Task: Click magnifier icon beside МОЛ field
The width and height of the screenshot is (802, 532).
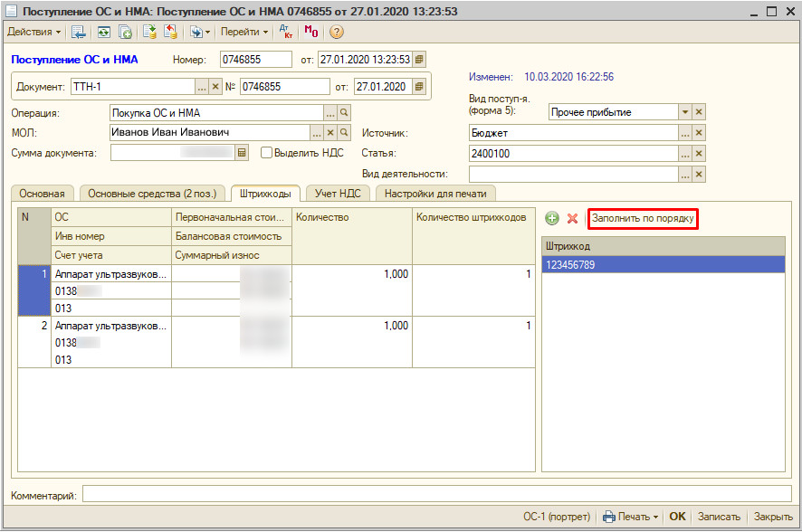Action: [344, 132]
